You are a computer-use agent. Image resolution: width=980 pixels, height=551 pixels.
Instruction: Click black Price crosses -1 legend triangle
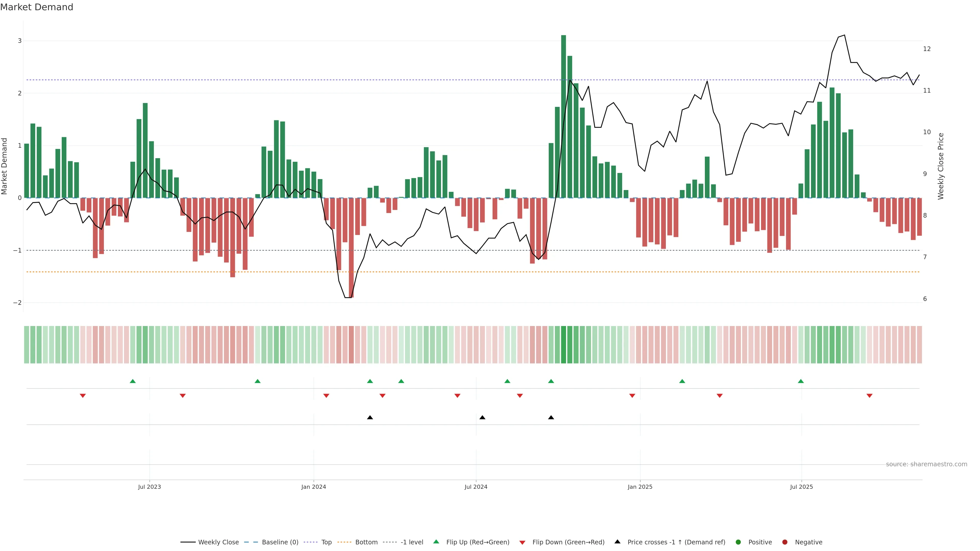click(x=617, y=542)
